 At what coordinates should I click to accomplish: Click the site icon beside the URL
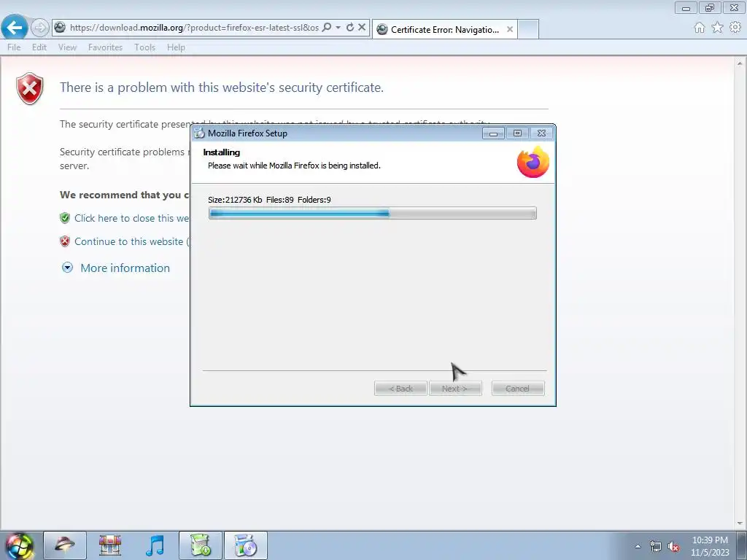pyautogui.click(x=60, y=27)
